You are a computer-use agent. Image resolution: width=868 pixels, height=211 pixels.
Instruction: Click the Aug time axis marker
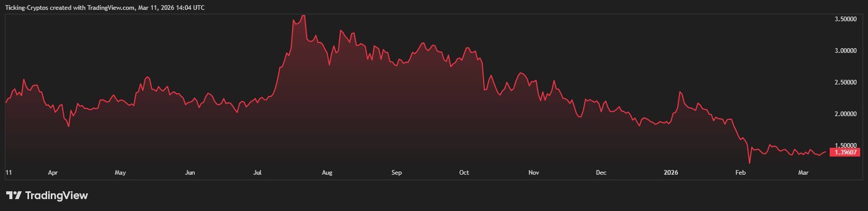327,173
